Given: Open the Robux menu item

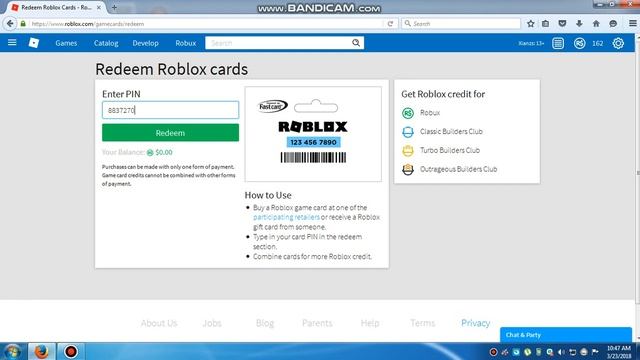Looking at the screenshot, I should coord(186,43).
